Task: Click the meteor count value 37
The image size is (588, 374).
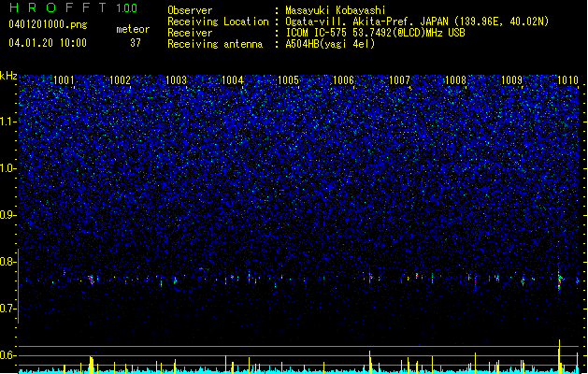Action: pos(136,43)
